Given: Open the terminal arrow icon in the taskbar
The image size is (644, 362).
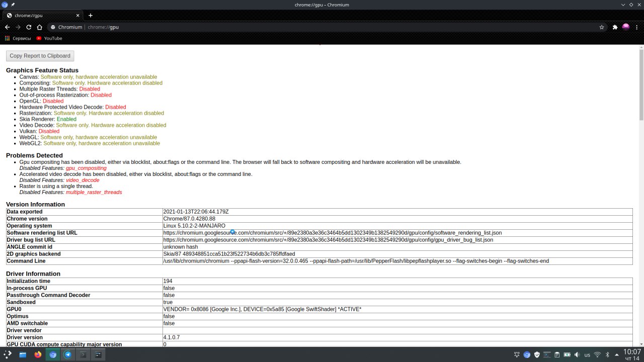Looking at the screenshot, I should coord(83,354).
